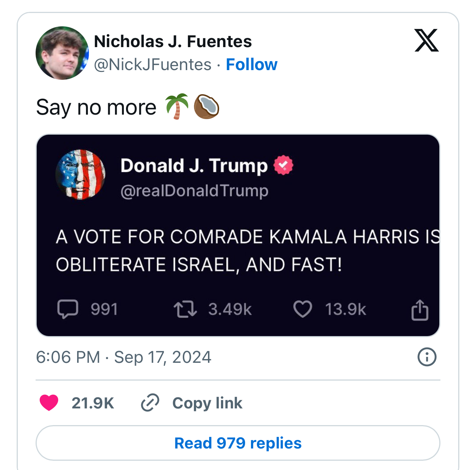Click the red verified badge beside Trump

tap(284, 165)
